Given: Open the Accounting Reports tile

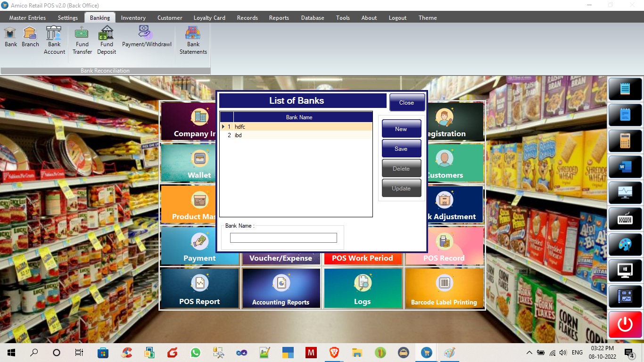Looking at the screenshot, I should click(281, 288).
